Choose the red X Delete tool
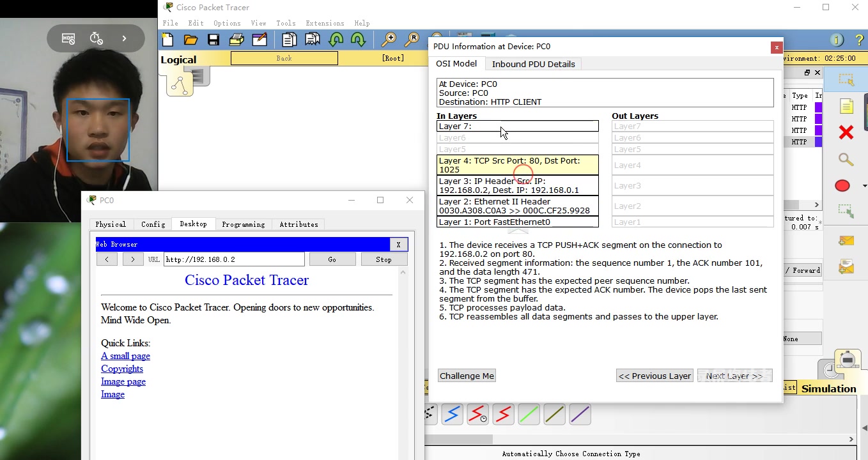This screenshot has height=460, width=868. pyautogui.click(x=846, y=132)
